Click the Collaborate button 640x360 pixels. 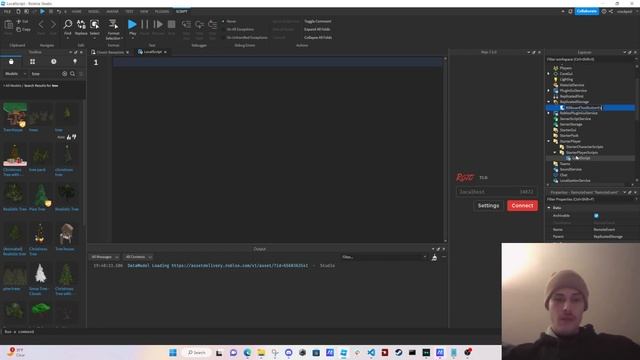[x=587, y=11]
